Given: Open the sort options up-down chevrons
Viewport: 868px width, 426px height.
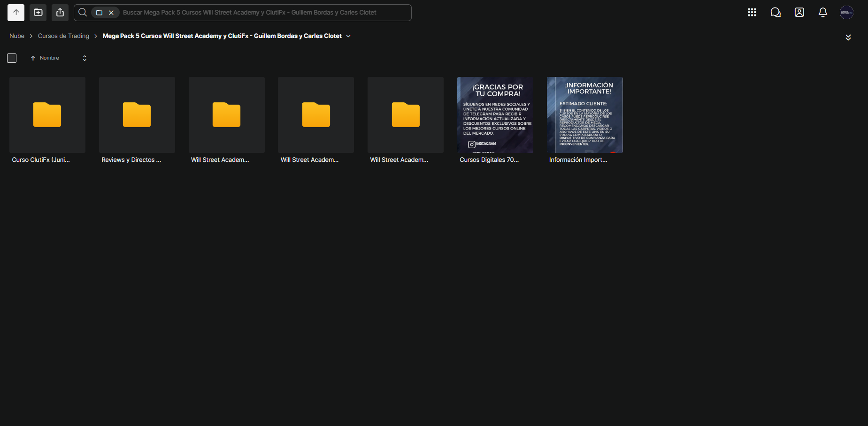Looking at the screenshot, I should 84,58.
